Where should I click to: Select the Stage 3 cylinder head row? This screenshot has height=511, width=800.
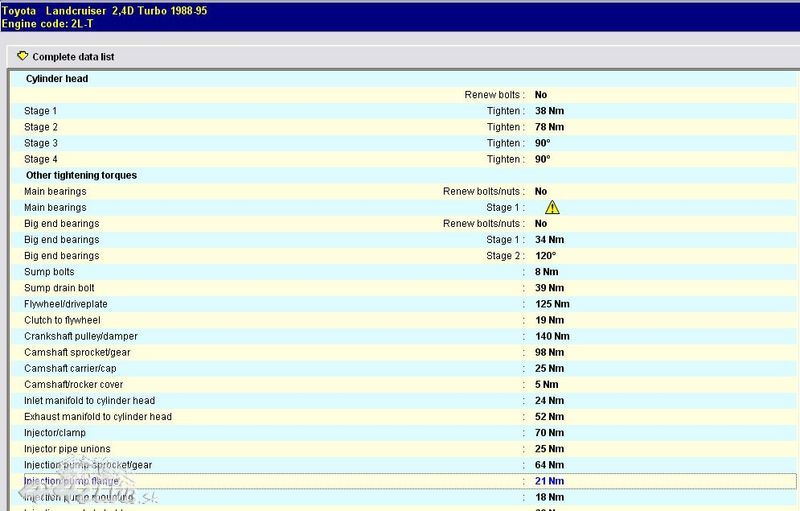pos(403,143)
